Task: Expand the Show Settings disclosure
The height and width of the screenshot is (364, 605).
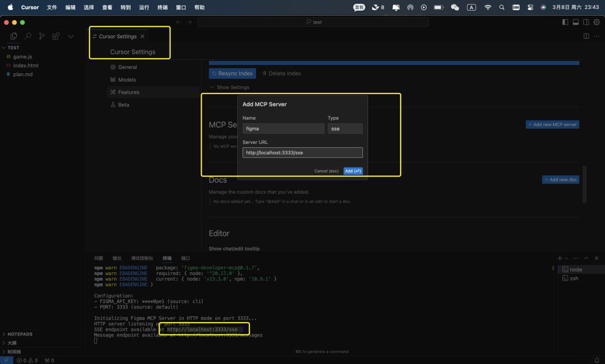Action: (230, 87)
